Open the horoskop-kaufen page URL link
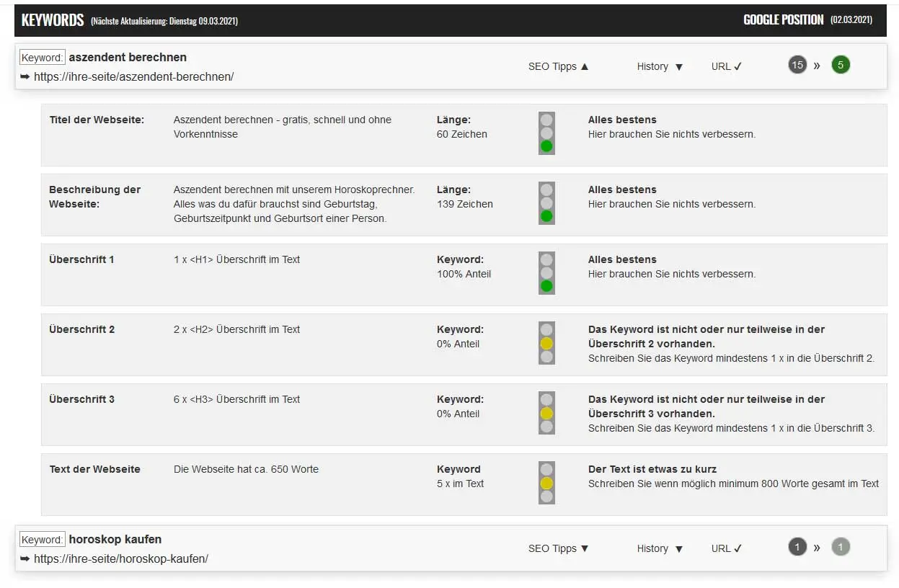Screen dimensions: 899x588 (x=120, y=558)
